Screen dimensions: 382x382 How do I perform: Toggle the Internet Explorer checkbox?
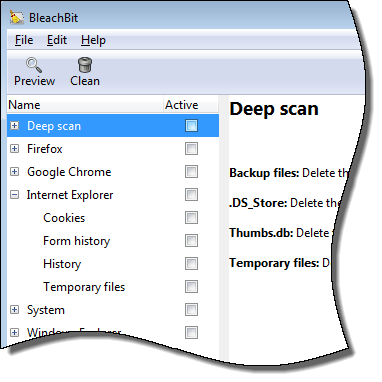coord(191,195)
